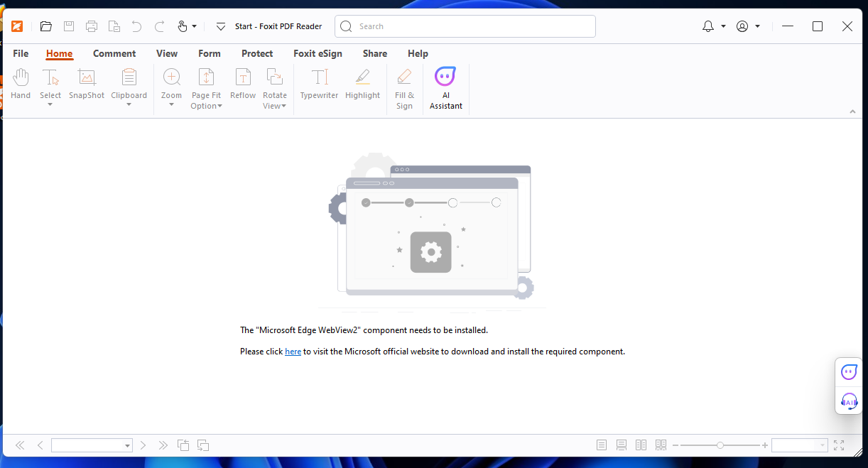This screenshot has height=468, width=868.
Task: Click the zoom in plus button
Action: tap(765, 445)
